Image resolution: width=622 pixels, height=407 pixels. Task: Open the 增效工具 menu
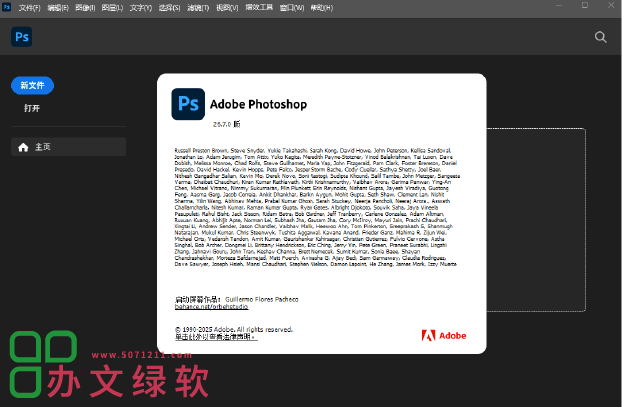[x=259, y=8]
